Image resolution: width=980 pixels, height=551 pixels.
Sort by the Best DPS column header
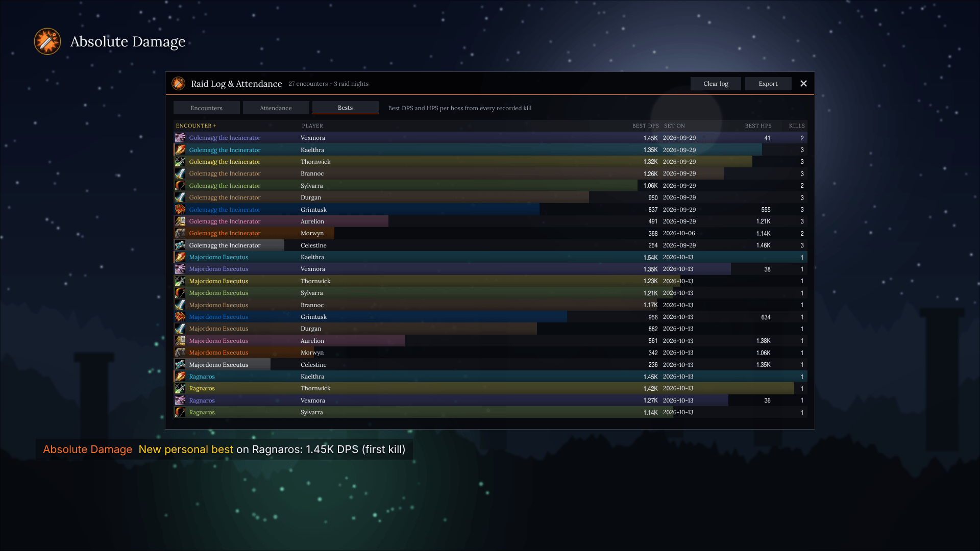click(645, 126)
